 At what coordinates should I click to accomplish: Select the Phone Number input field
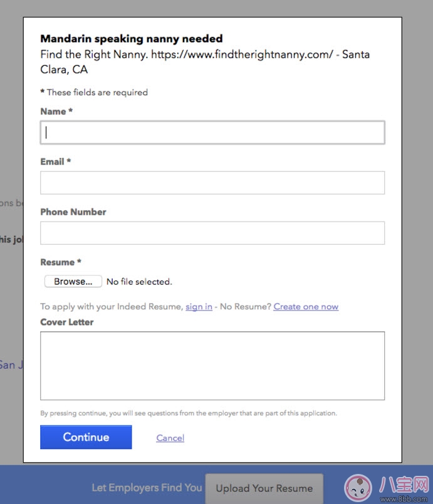pos(212,233)
